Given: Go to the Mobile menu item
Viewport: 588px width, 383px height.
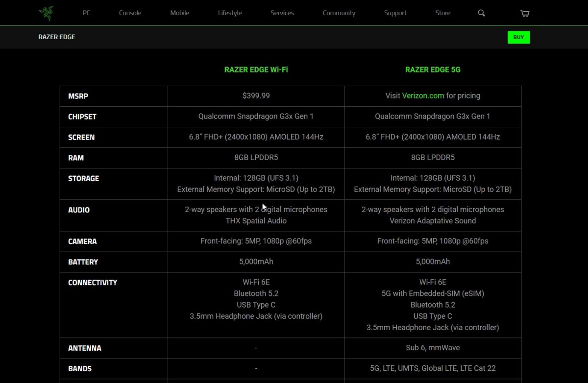Looking at the screenshot, I should (x=179, y=13).
